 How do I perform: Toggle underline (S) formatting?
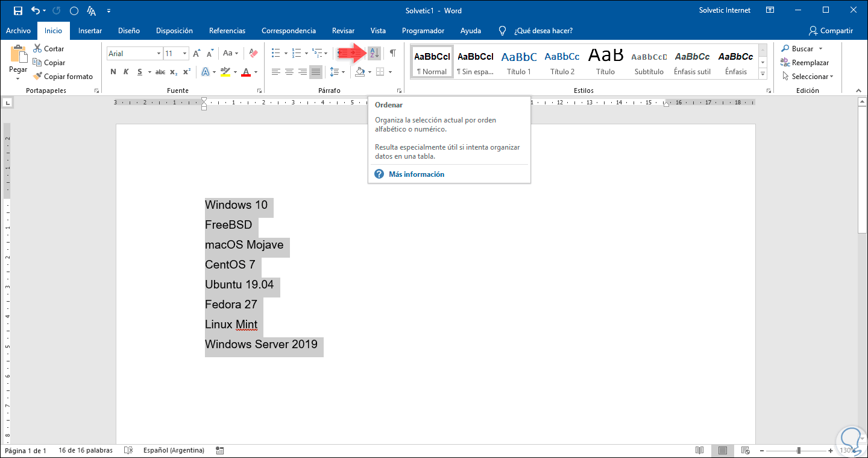140,72
